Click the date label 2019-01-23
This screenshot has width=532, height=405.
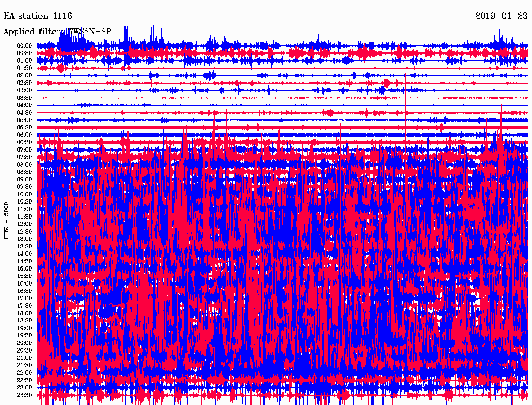pos(501,16)
